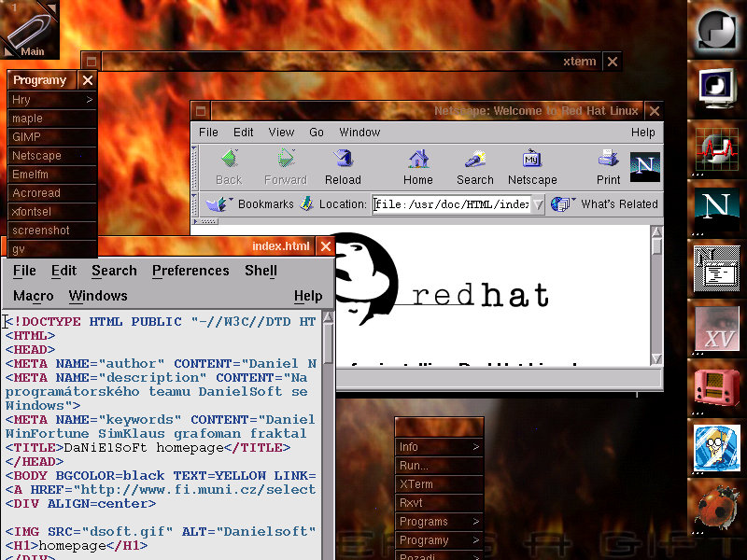Image resolution: width=747 pixels, height=560 pixels.
Task: Choose Rxvt in root menu
Action: (439, 502)
